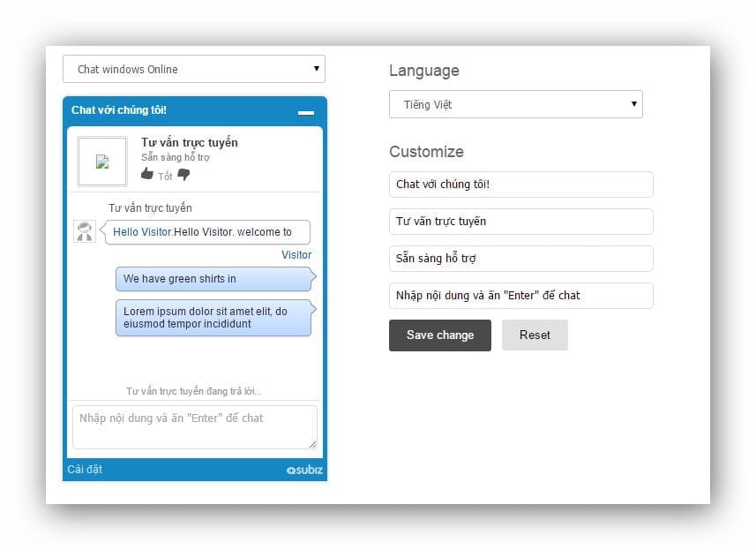Click the chat textarea resize handle
The width and height of the screenshot is (756, 550).
[312, 444]
